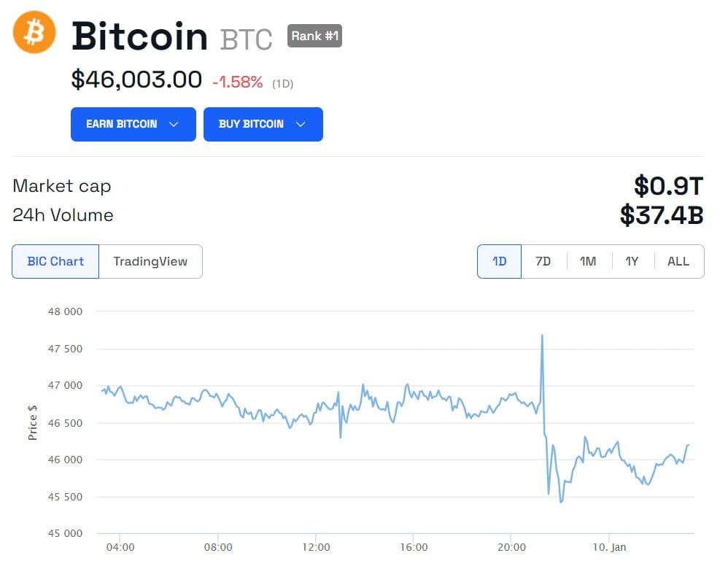The image size is (728, 569).
Task: Select the ALL time range
Action: pos(678,261)
